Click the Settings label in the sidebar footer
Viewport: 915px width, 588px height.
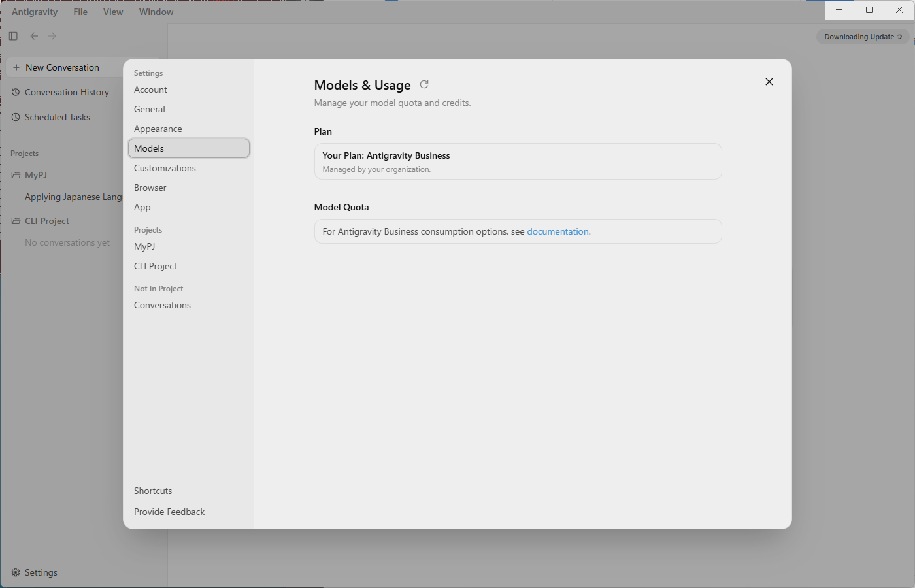tap(41, 572)
